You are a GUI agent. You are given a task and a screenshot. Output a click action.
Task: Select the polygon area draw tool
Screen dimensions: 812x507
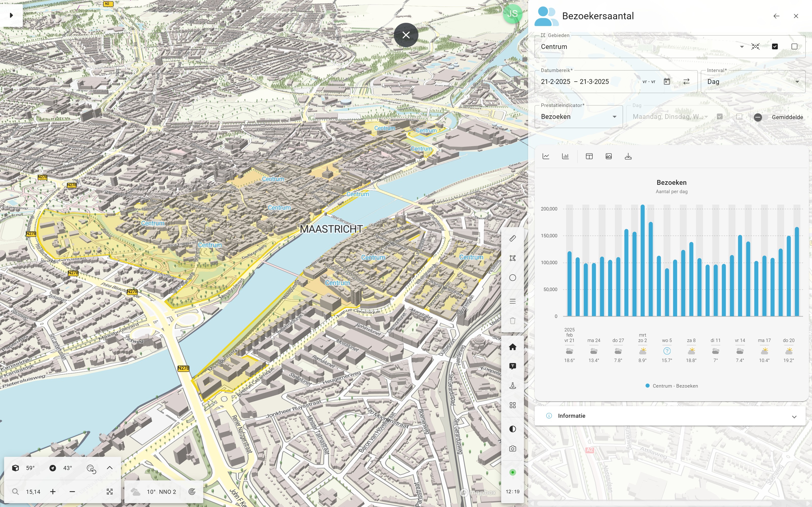[x=512, y=258]
